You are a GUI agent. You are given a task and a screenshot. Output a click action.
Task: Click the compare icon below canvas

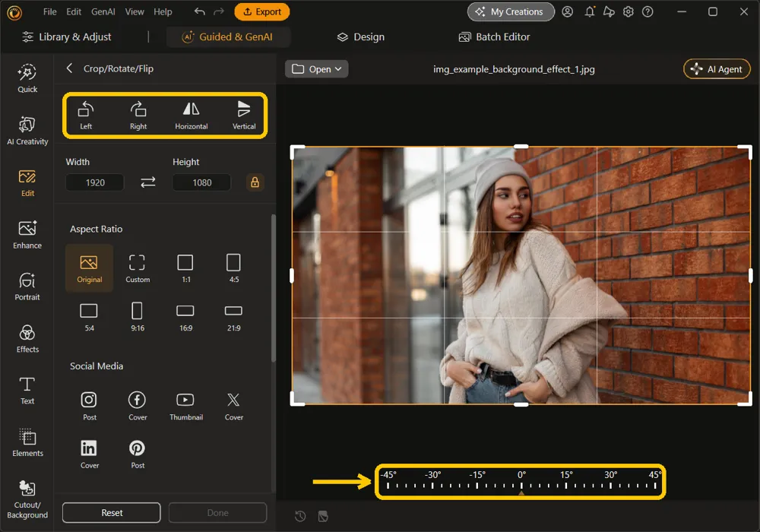click(323, 517)
